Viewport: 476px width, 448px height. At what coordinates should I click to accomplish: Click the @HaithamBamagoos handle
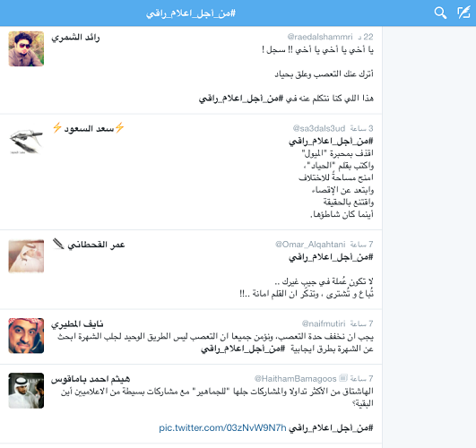coord(296,379)
